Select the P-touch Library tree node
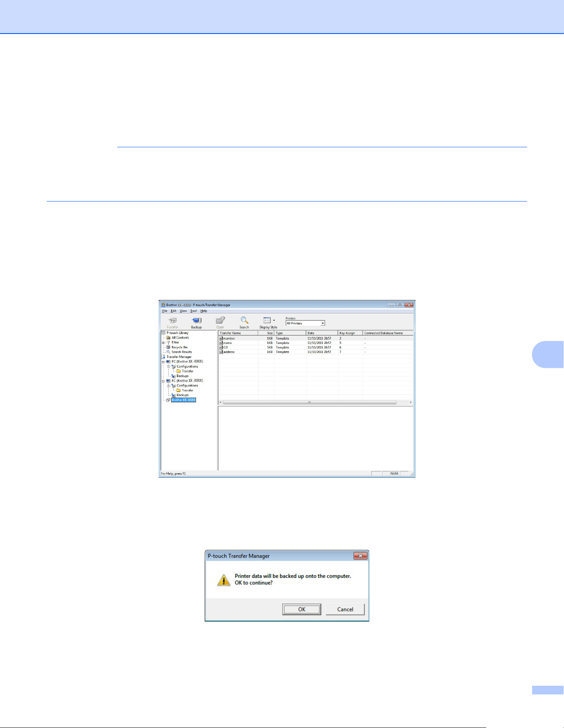The height and width of the screenshot is (728, 564). click(177, 333)
